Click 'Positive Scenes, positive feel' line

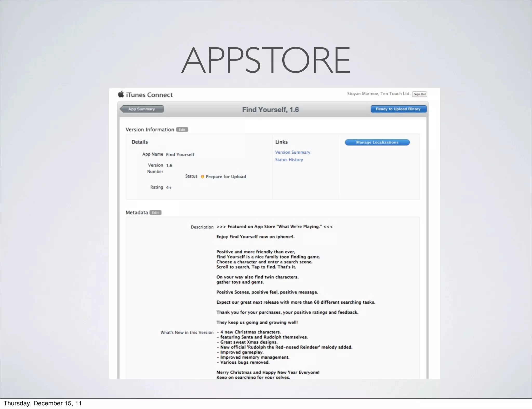tap(267, 292)
